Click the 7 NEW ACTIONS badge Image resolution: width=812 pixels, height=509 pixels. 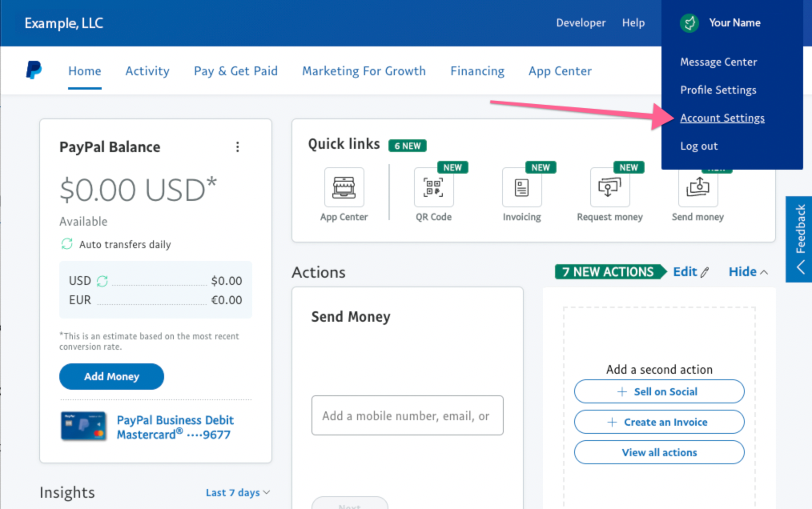click(x=609, y=272)
